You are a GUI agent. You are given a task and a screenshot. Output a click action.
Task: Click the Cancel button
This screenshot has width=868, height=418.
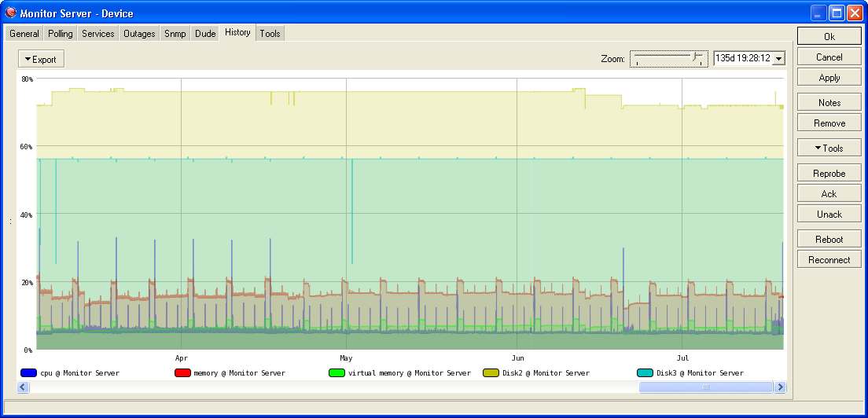pyautogui.click(x=829, y=57)
